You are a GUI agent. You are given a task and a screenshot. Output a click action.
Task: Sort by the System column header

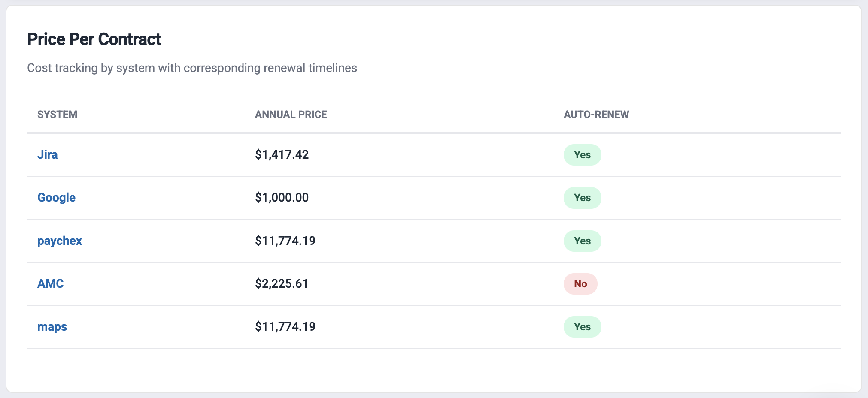[57, 115]
